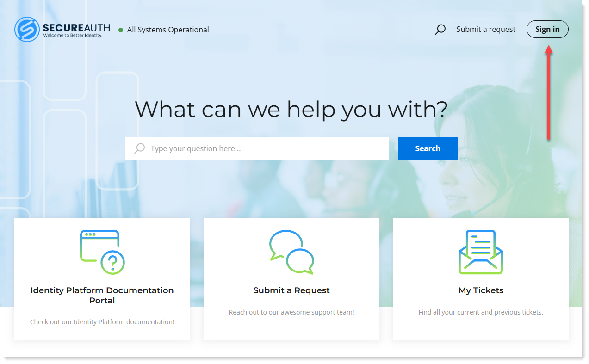
Task: Click 'Find all your current and previous tickets'
Action: [x=481, y=312]
